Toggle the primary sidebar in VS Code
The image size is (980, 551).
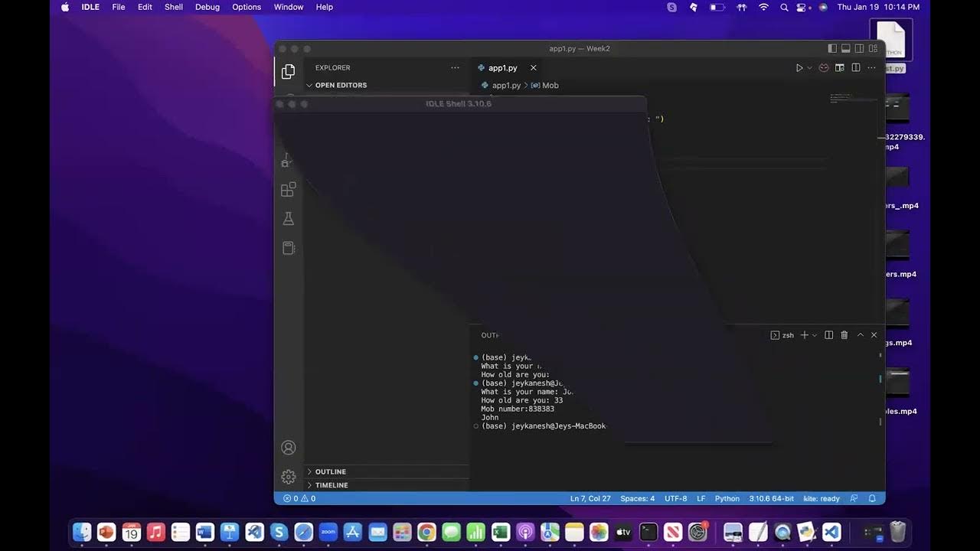(832, 48)
